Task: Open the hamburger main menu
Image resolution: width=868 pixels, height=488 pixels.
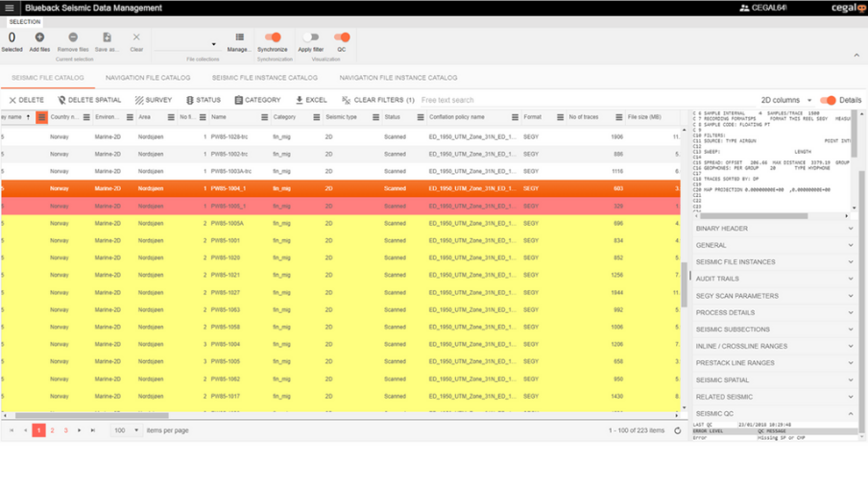Action: coord(10,8)
